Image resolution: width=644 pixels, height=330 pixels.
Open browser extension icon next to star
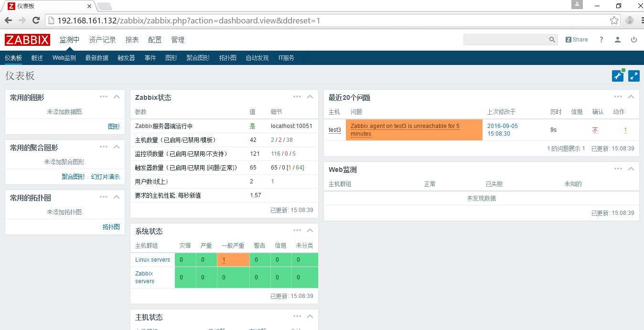coord(629,20)
